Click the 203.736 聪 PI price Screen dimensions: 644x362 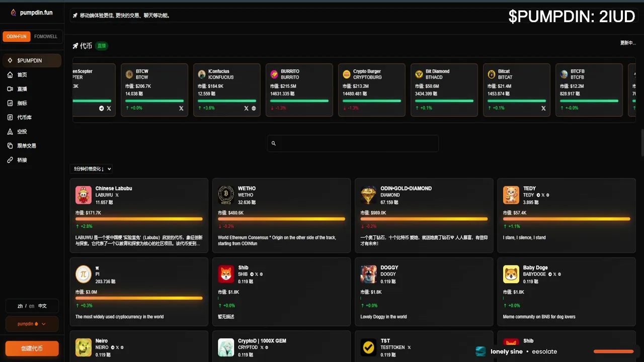pyautogui.click(x=105, y=282)
